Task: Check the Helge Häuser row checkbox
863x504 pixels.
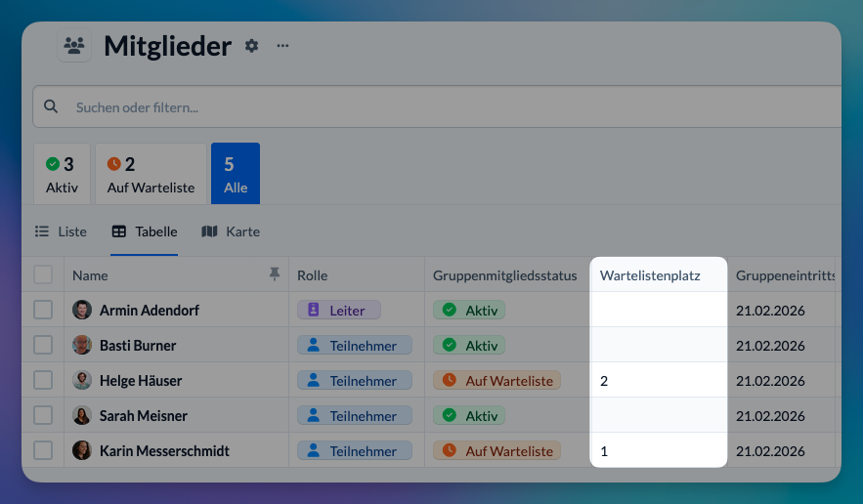Action: (x=43, y=380)
